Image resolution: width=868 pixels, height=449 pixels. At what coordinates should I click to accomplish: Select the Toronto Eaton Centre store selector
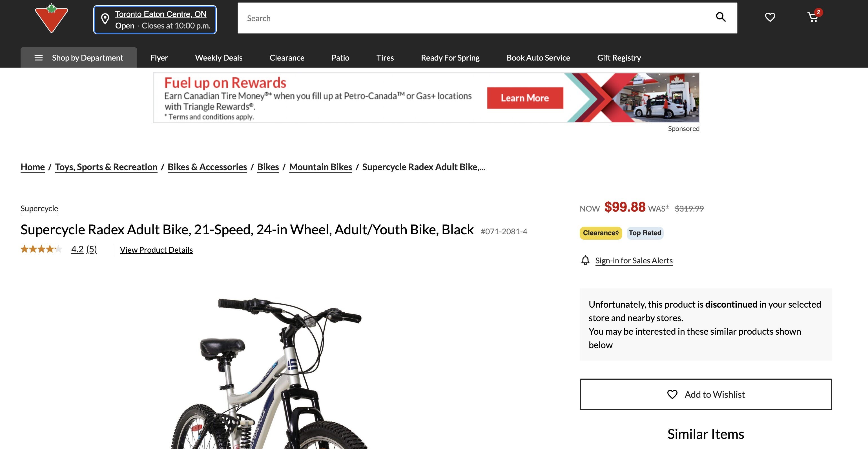click(155, 20)
